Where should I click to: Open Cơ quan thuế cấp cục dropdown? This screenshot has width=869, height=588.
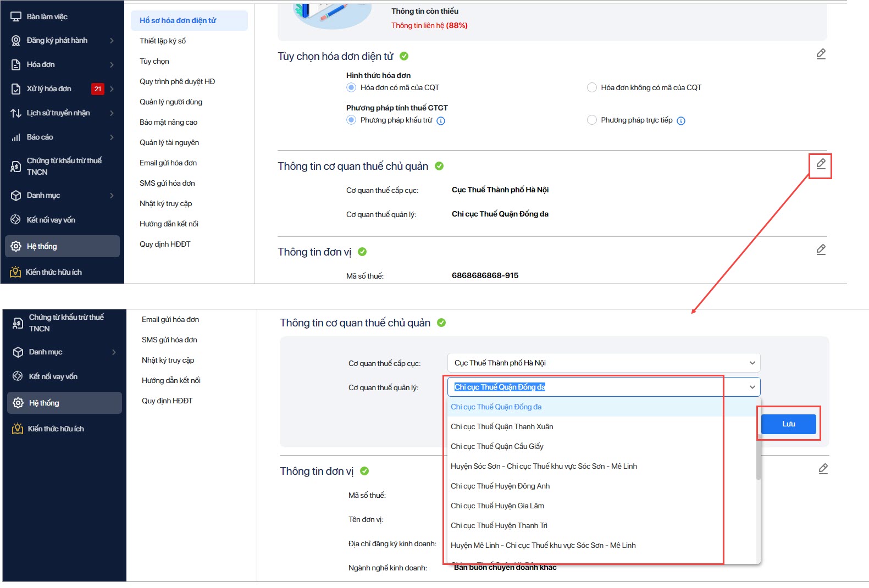point(604,363)
